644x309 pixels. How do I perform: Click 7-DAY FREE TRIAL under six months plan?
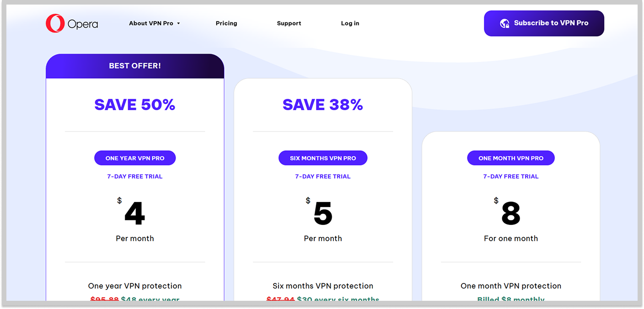pos(323,176)
